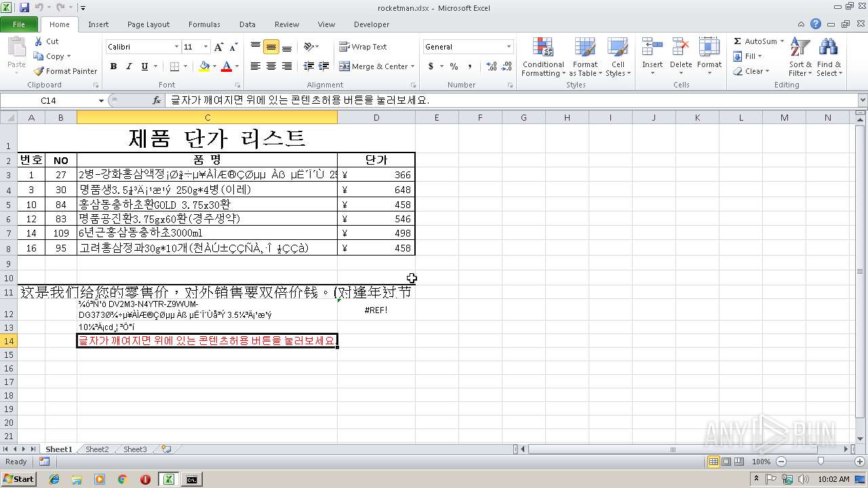Toggle Middle Align vertical alignment

pyautogui.click(x=271, y=47)
